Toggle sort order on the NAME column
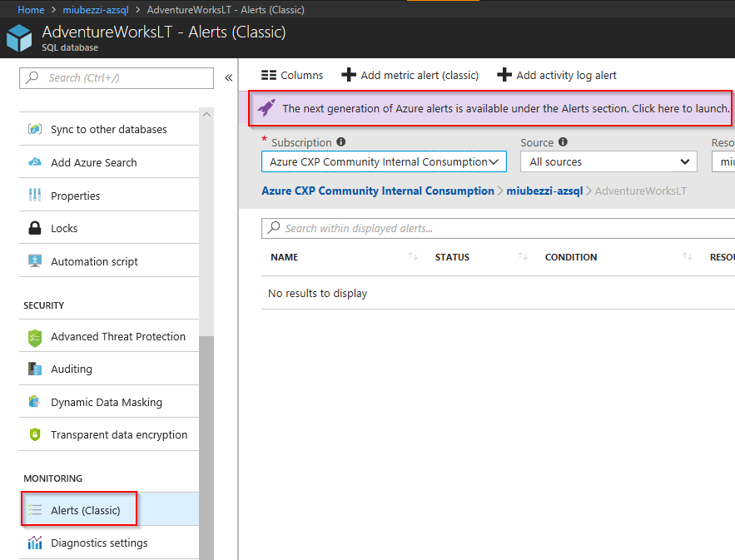Image resolution: width=735 pixels, height=560 pixels. (x=413, y=256)
